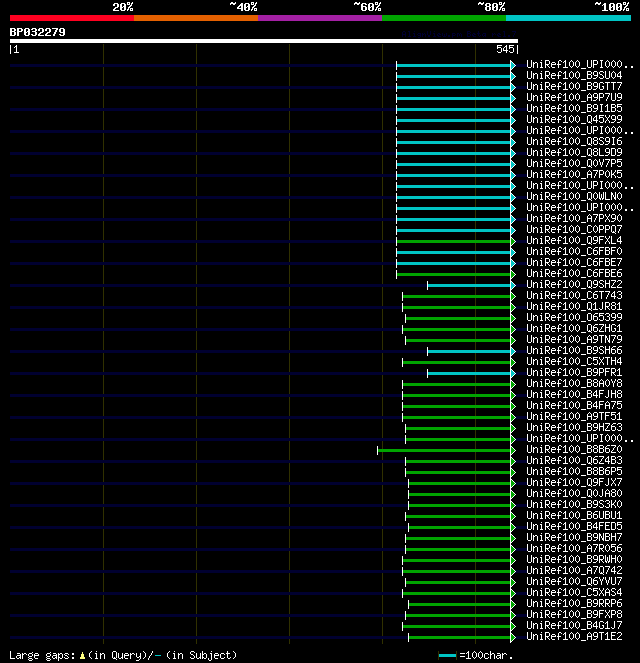Screen dimensions: 640x663
Task: Click the long green bar for UniRef100_B8B6Z0
Action: click(444, 450)
